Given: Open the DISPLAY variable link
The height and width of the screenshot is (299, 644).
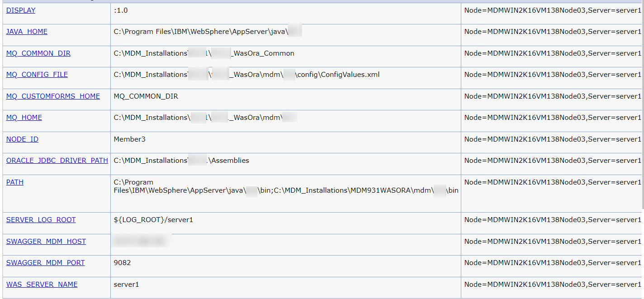Looking at the screenshot, I should click(21, 10).
